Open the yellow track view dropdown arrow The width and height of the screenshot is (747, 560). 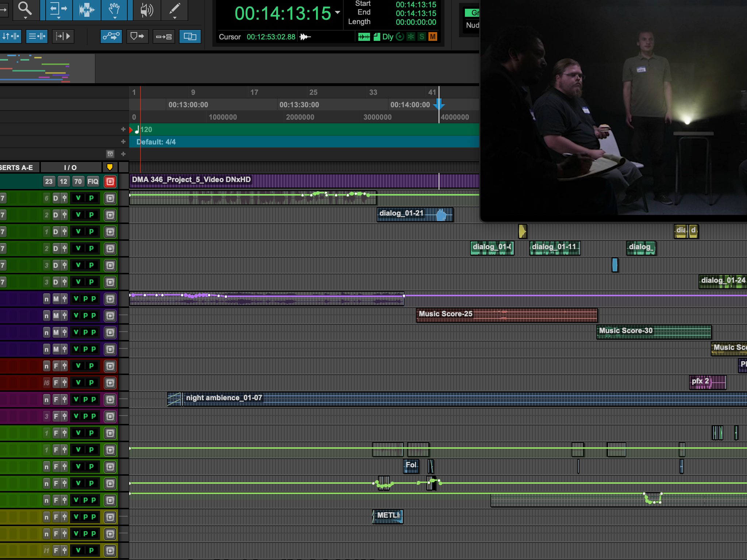109,167
